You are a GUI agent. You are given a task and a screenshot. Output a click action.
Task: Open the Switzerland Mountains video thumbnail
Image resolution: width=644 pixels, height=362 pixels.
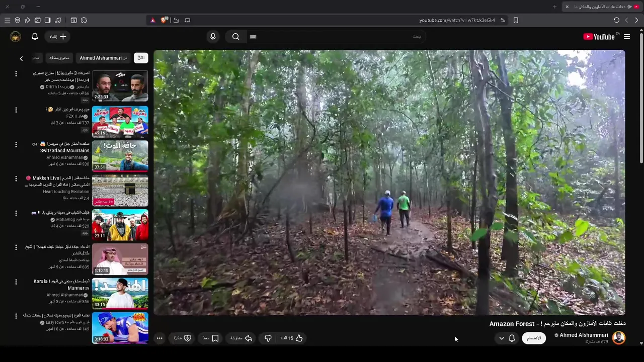point(120,156)
